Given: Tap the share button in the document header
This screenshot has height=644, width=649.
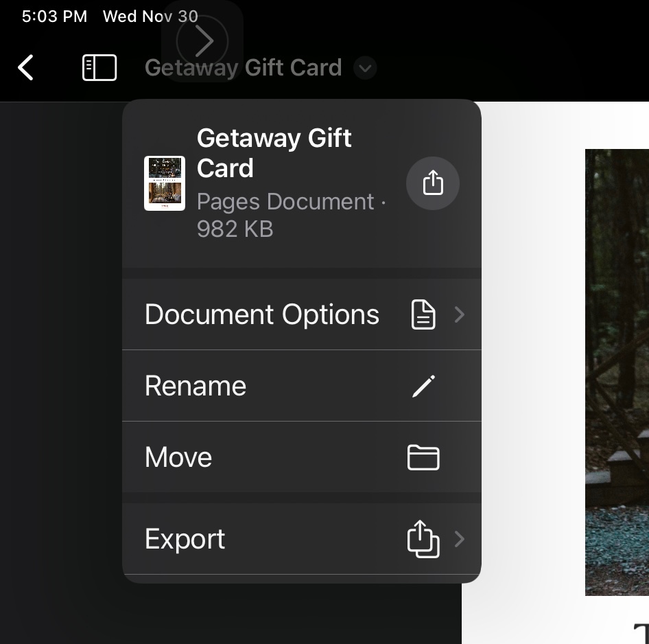Looking at the screenshot, I should (x=433, y=183).
